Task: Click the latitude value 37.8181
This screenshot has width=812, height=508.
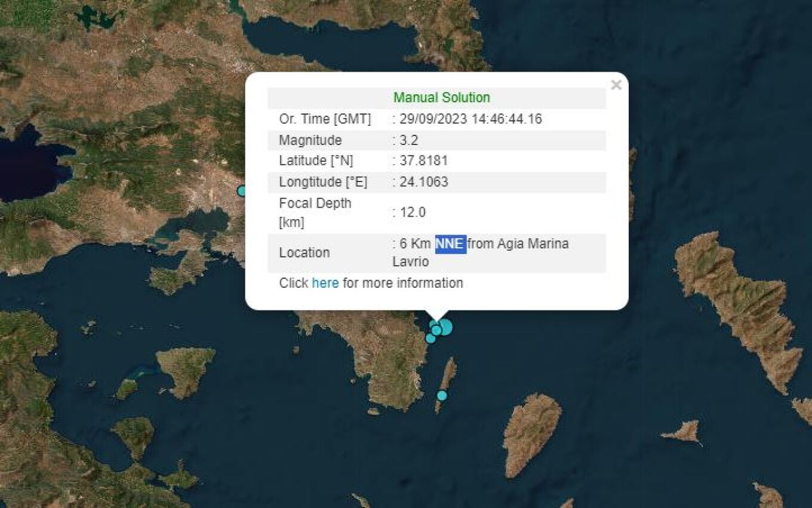Action: pyautogui.click(x=423, y=161)
